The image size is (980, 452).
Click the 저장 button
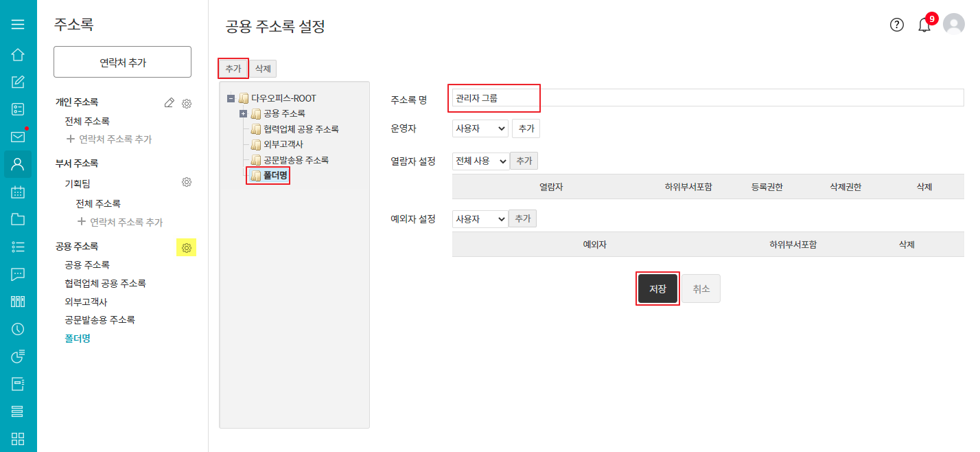tap(657, 289)
